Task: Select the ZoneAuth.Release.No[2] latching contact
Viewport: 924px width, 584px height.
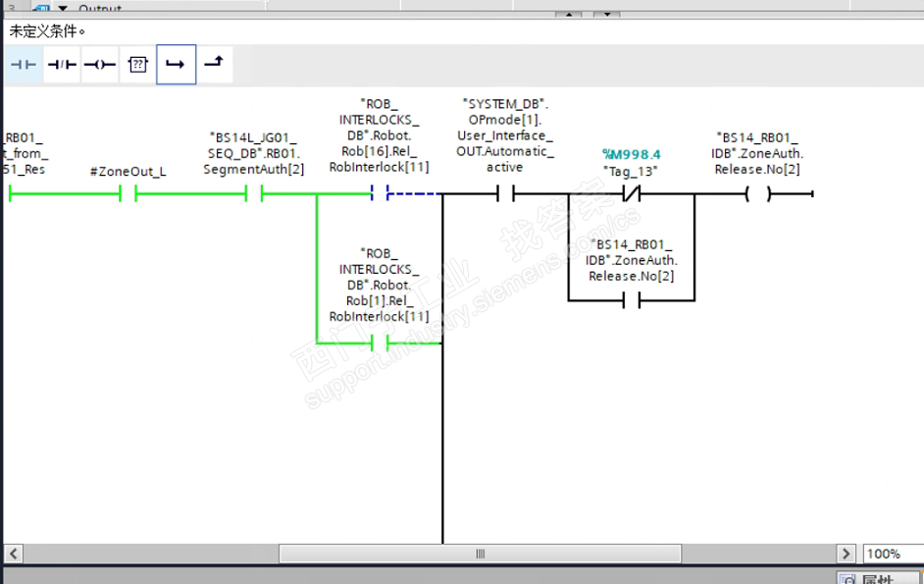Action: pos(631,301)
